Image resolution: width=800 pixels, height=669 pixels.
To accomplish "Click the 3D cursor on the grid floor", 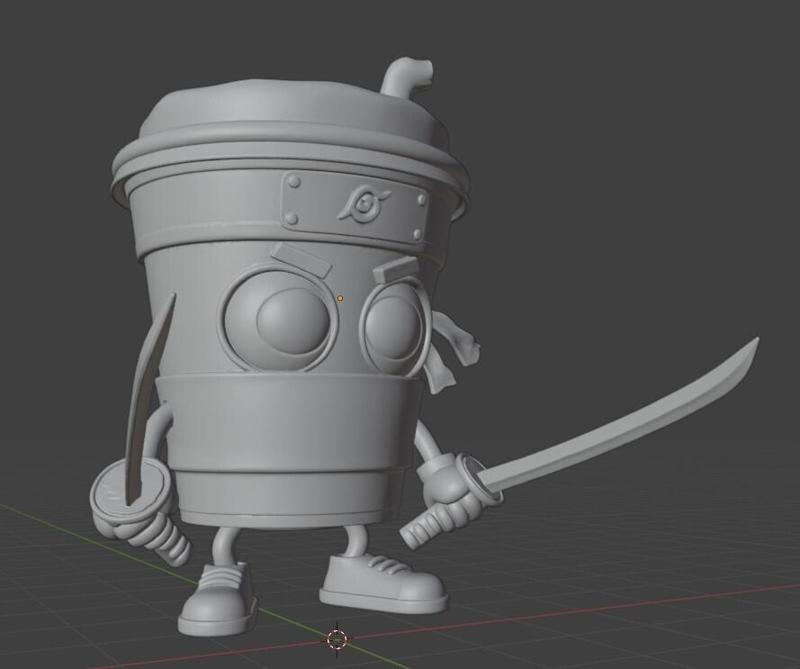I will point(337,638).
